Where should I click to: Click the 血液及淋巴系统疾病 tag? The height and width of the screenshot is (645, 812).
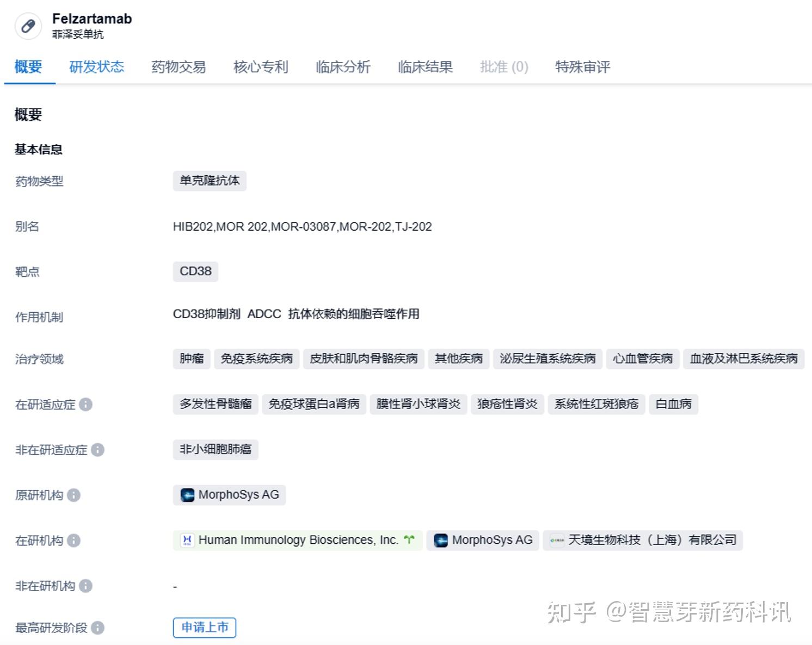pyautogui.click(x=744, y=358)
